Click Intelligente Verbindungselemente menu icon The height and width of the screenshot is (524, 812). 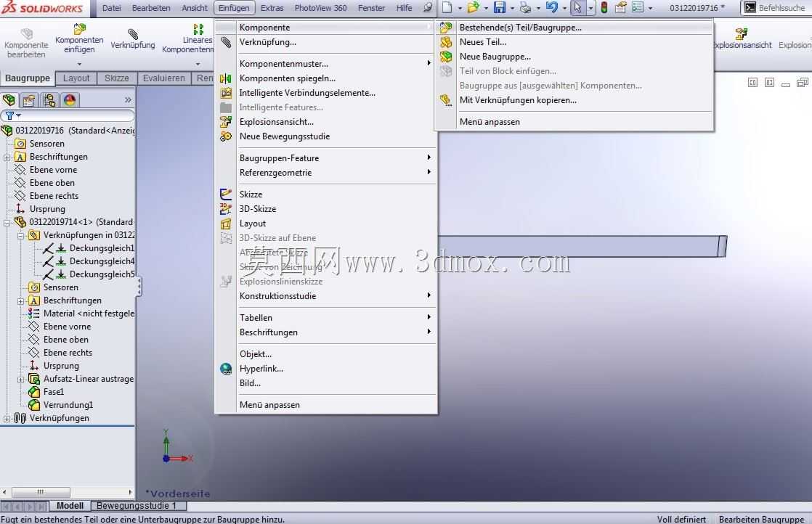[226, 93]
